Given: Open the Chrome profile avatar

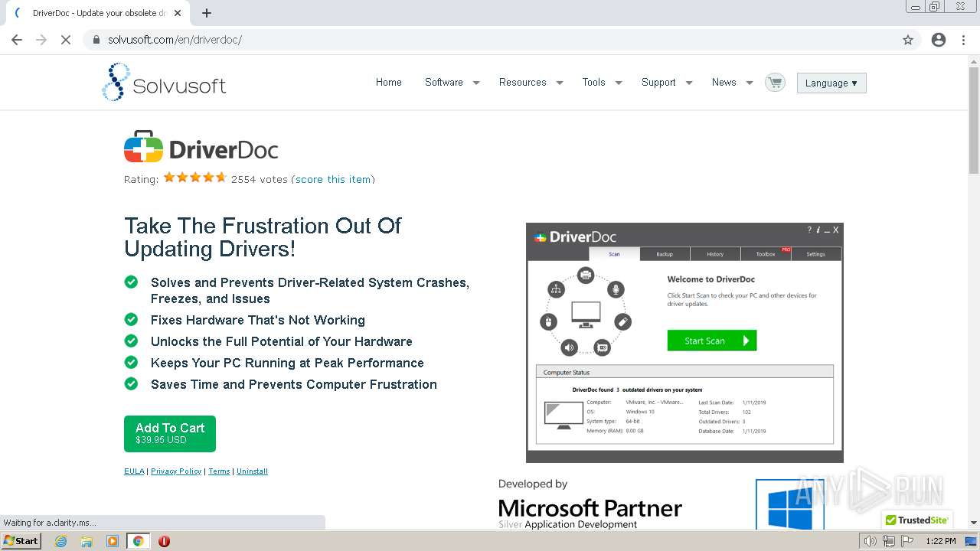Looking at the screenshot, I should pos(939,40).
